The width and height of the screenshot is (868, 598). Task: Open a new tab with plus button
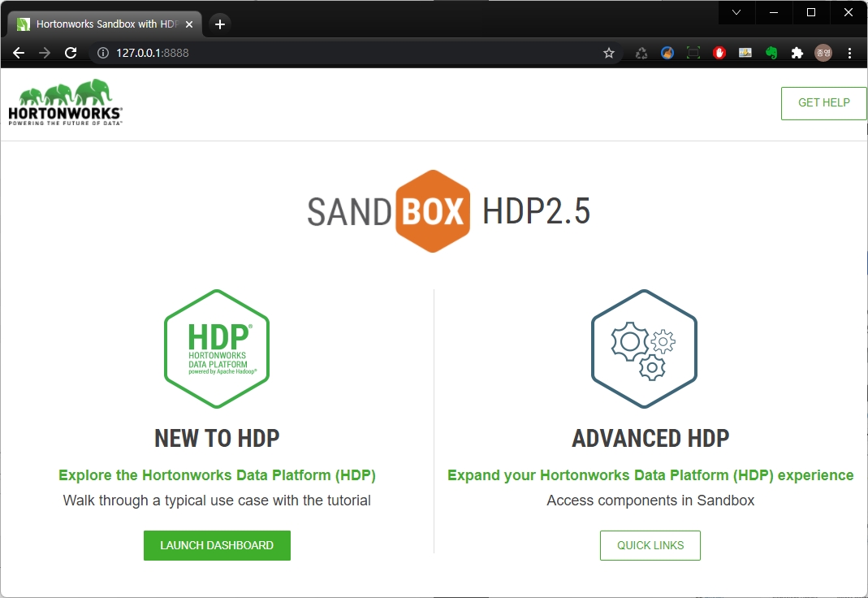(x=220, y=24)
